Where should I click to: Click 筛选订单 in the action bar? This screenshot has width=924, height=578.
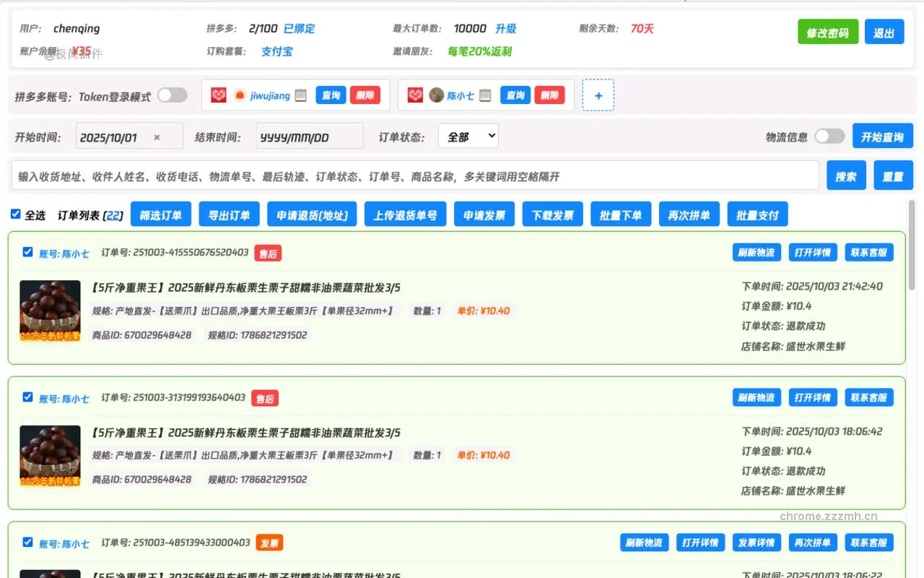(160, 214)
